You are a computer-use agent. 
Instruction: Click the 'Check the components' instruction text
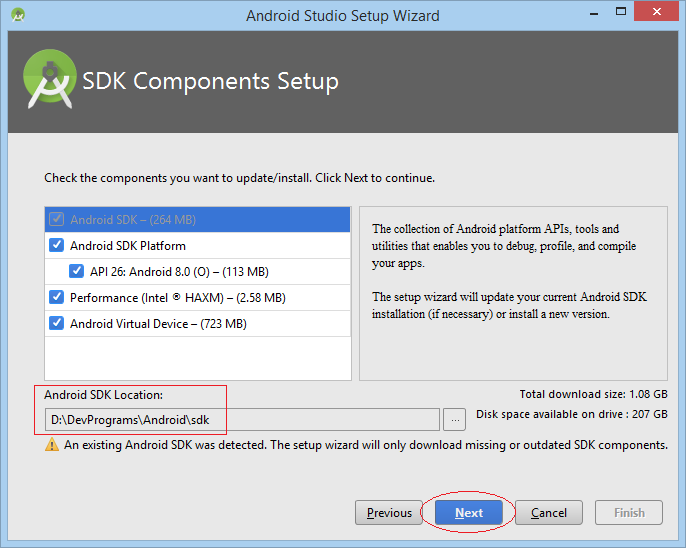239,178
